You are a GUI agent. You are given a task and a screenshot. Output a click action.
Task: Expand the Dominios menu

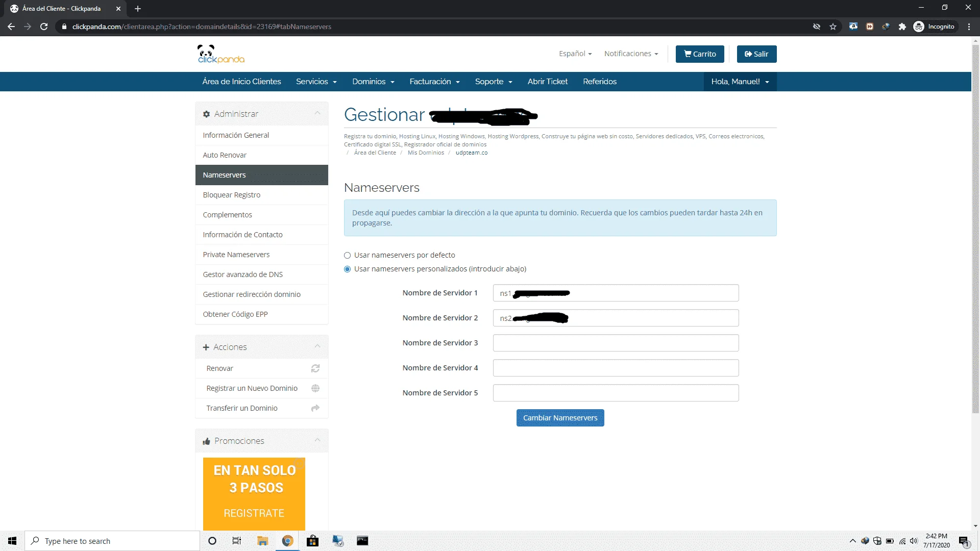click(x=373, y=82)
